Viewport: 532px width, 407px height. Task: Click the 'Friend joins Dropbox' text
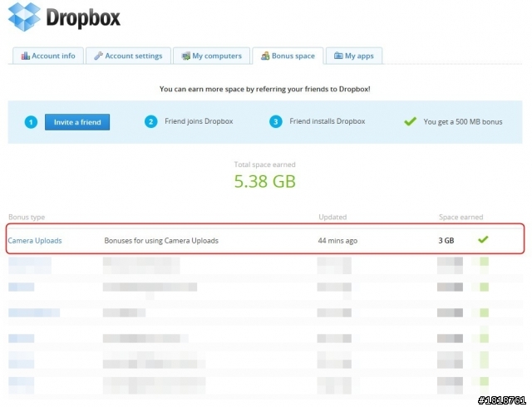(x=199, y=121)
